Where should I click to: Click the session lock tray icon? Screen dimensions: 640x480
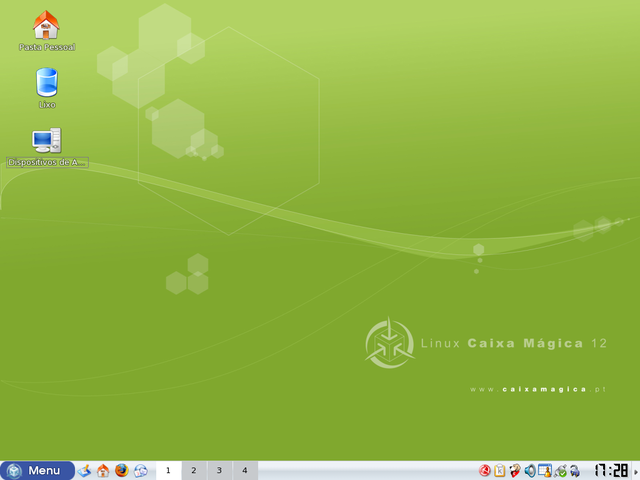coord(575,471)
